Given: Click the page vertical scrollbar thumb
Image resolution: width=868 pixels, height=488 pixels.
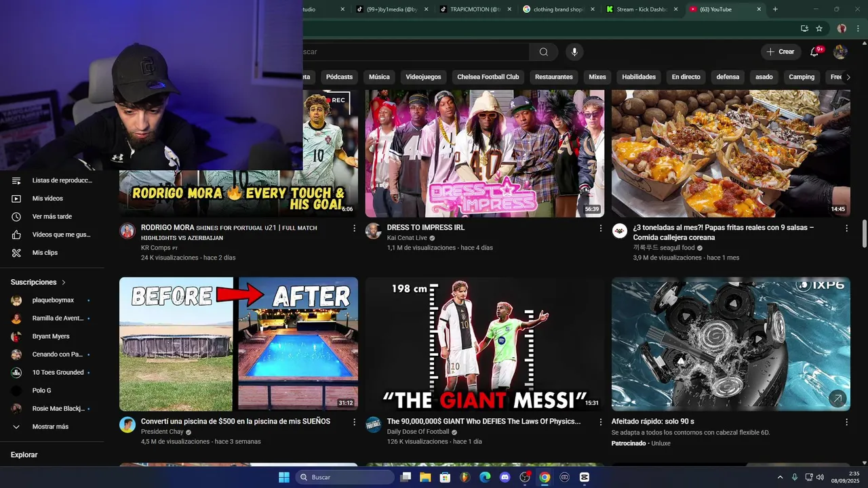Looking at the screenshot, I should pyautogui.click(x=864, y=234).
